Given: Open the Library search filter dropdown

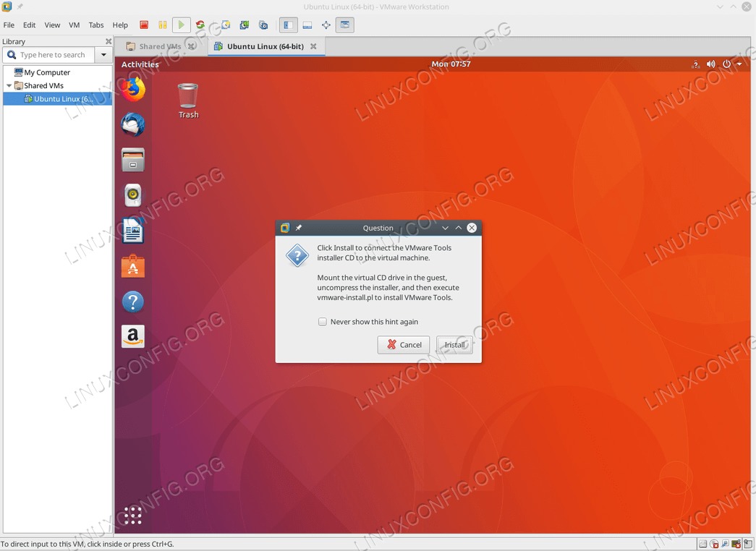Looking at the screenshot, I should (x=103, y=55).
